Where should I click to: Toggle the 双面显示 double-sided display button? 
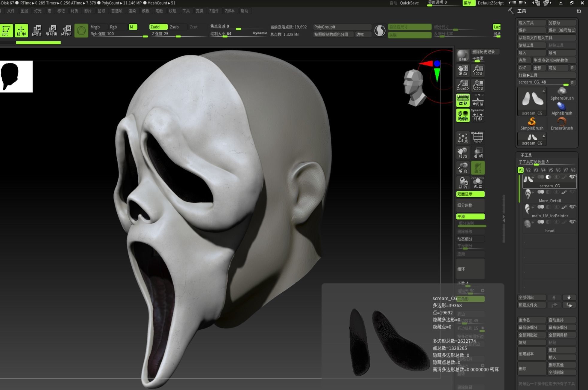point(470,194)
